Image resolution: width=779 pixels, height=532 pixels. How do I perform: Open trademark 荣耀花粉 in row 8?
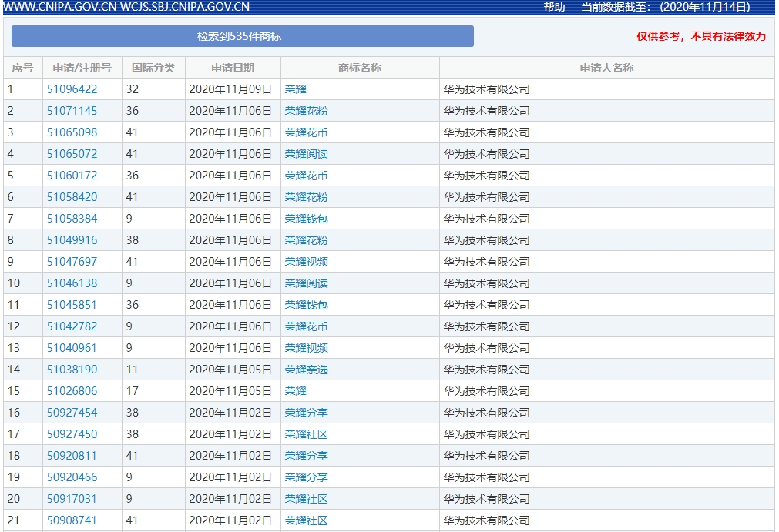(x=306, y=240)
